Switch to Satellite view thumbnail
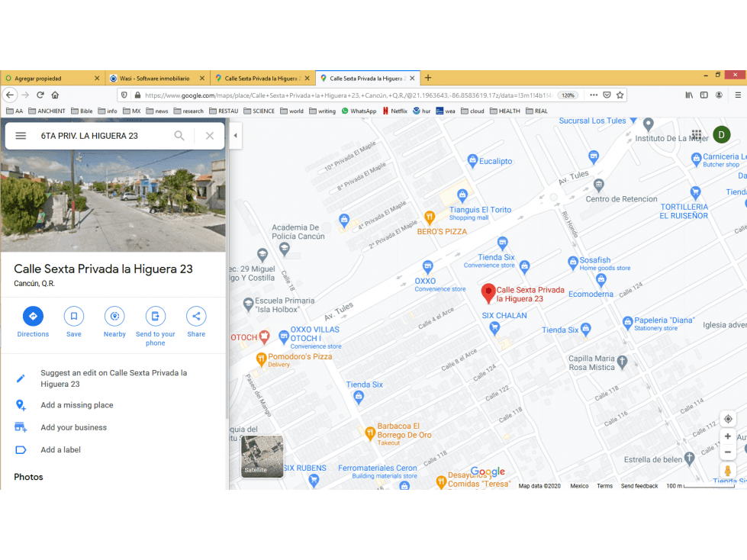747x560 pixels. coord(262,456)
